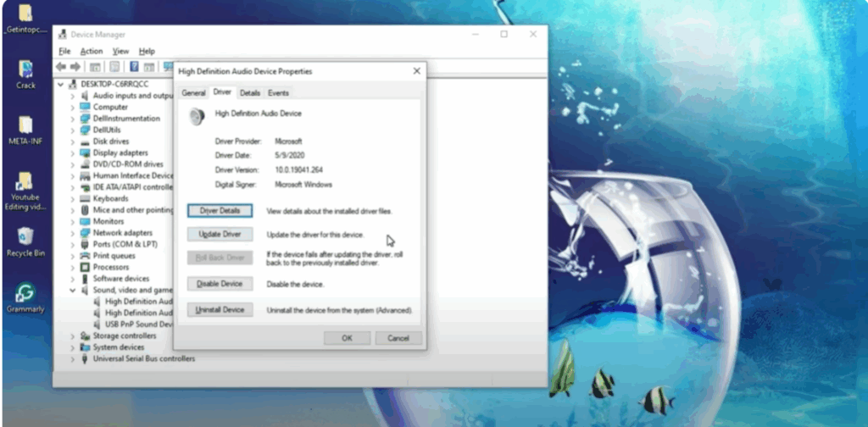Viewport: 868px width, 427px height.
Task: Click the driver date 5/9/2020
Action: coord(290,155)
